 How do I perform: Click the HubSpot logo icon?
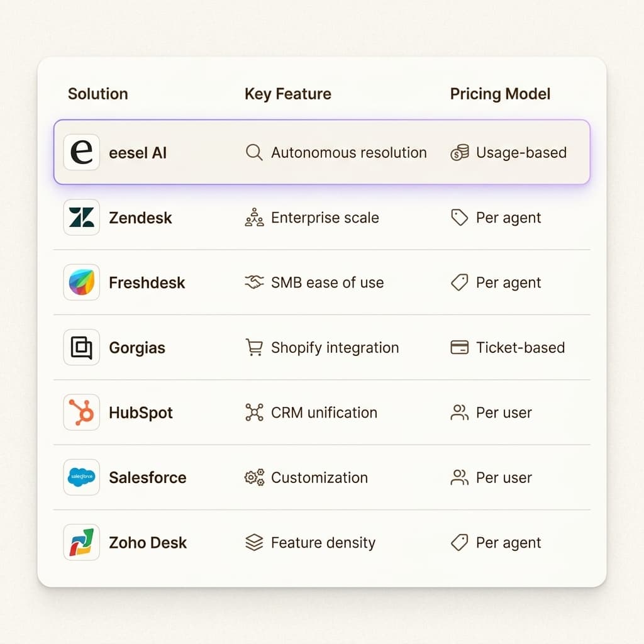81,412
